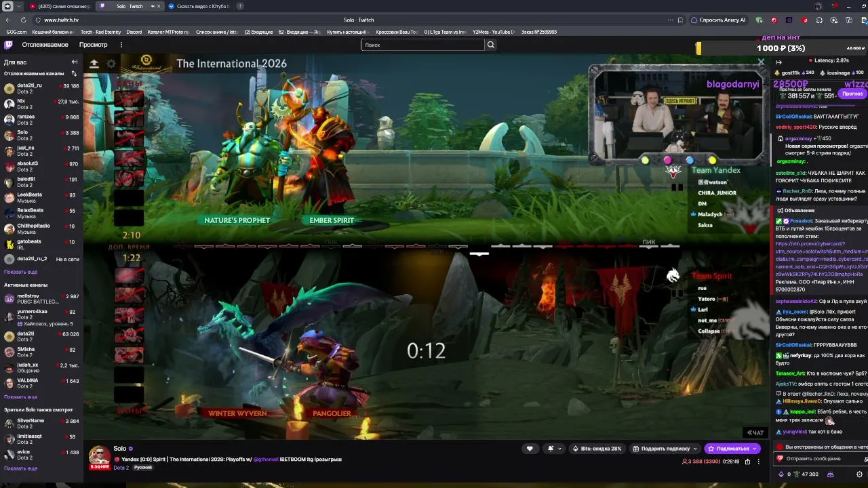Open a new browser tab
This screenshot has width=868, height=488.
coord(240,6)
